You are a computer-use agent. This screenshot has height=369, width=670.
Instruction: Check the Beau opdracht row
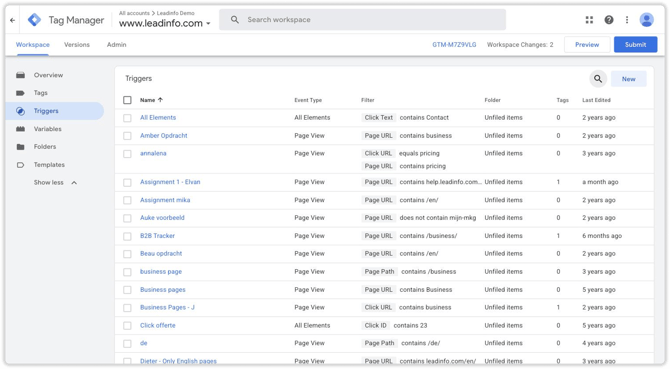(x=127, y=254)
